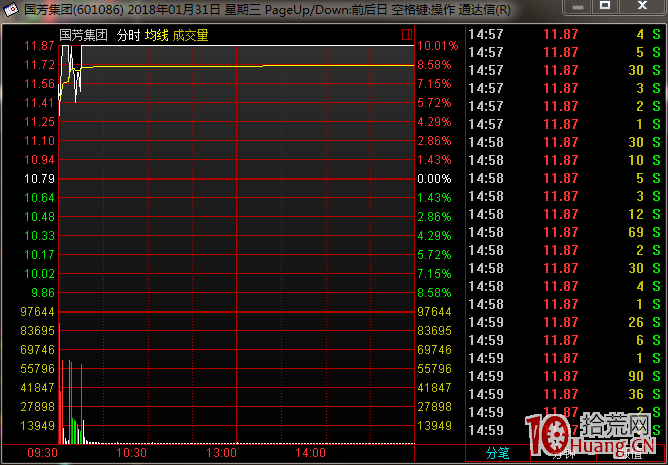Click the 11.72 price axis label
This screenshot has height=465, width=668.
tap(39, 65)
